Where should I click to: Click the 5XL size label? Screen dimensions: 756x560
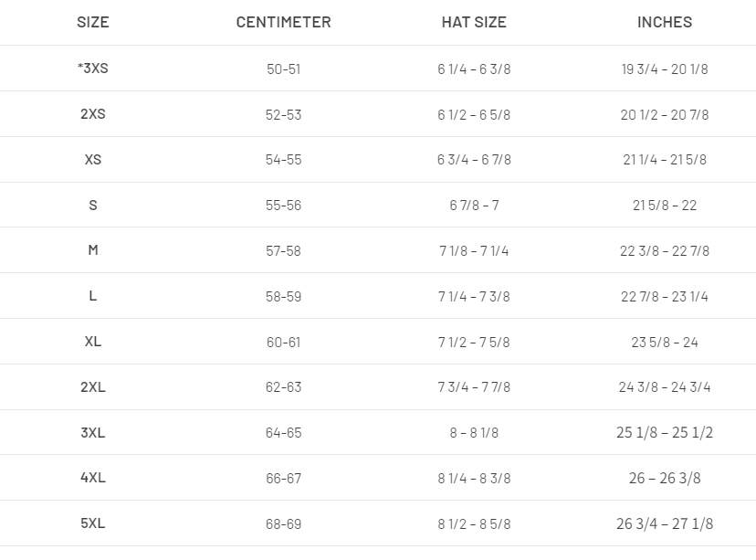pyautogui.click(x=93, y=523)
